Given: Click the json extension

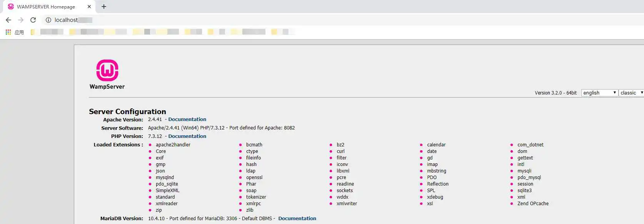Looking at the screenshot, I should [160, 171].
